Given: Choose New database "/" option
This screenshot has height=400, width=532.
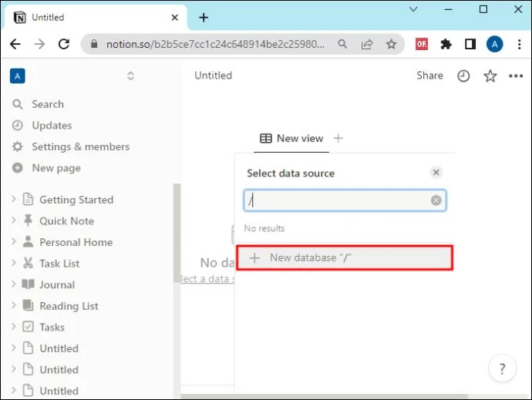Looking at the screenshot, I should [345, 258].
